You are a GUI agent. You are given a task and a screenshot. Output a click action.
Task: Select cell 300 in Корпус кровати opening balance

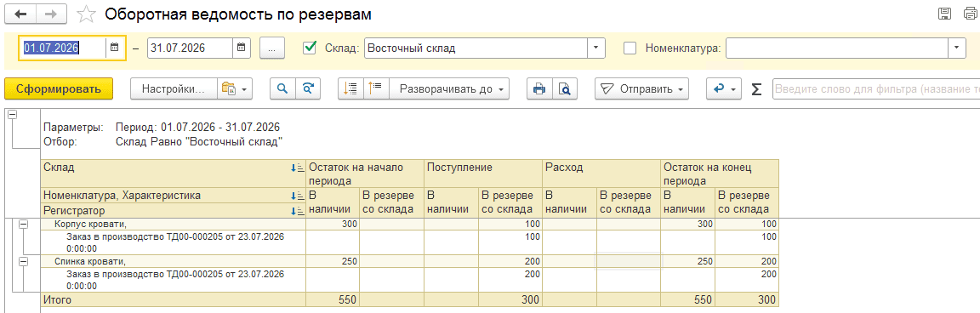click(x=333, y=225)
